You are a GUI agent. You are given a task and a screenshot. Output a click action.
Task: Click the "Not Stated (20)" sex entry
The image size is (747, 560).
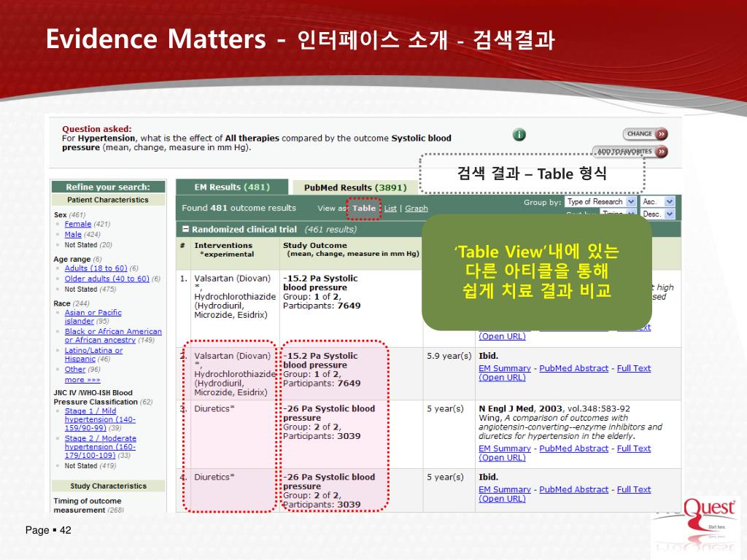point(88,245)
